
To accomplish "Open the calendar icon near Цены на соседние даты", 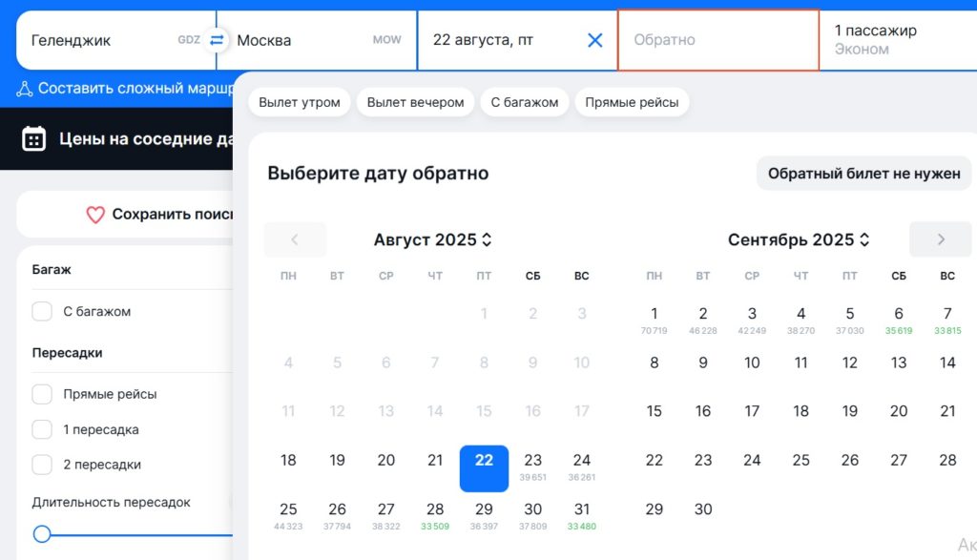I will click(x=34, y=138).
